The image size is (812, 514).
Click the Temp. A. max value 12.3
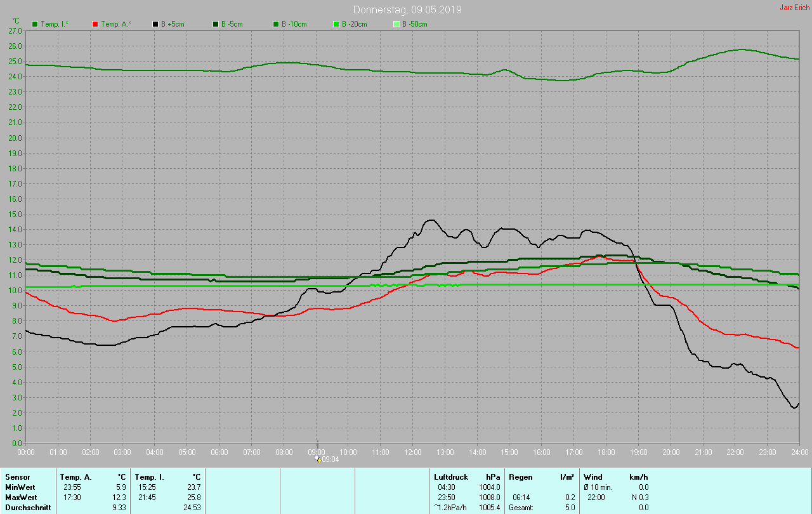[x=120, y=498]
